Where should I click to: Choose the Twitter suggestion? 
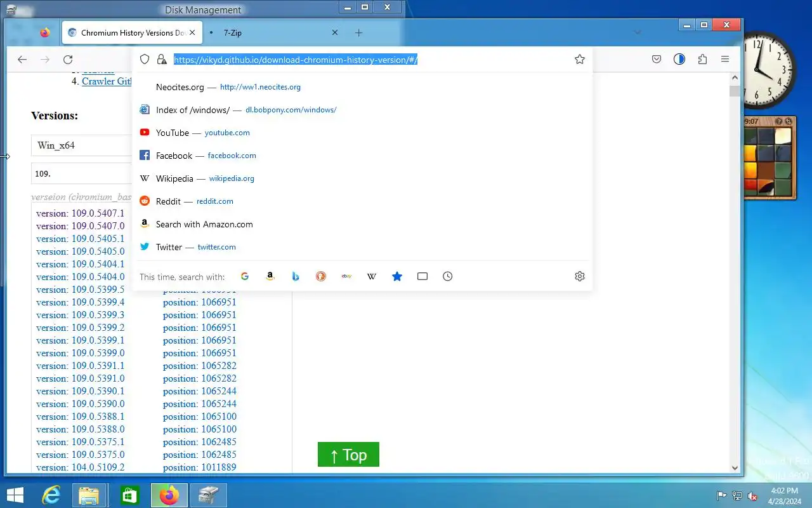[363, 247]
